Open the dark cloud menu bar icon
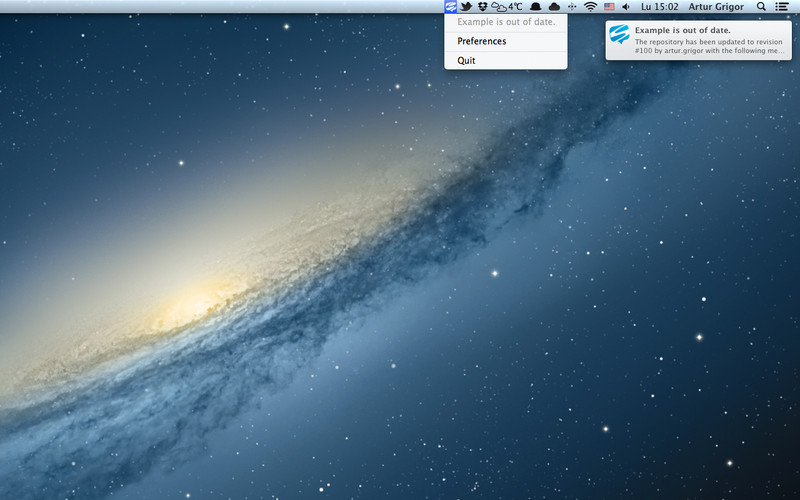 554,7
